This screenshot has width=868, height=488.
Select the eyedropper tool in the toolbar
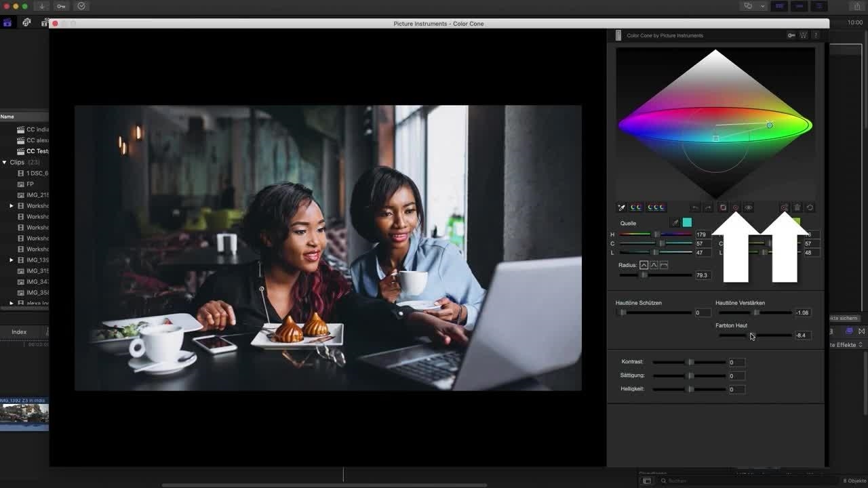[621, 207]
